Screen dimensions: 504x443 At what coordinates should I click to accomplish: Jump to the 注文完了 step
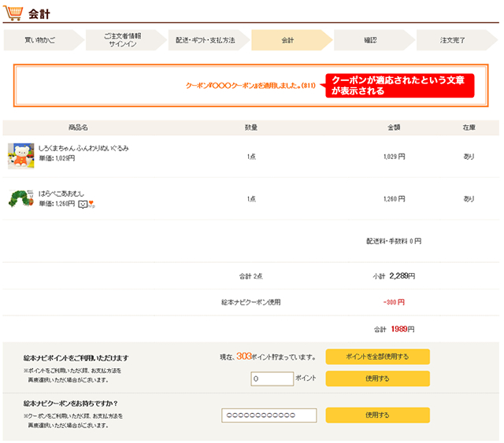click(x=453, y=39)
